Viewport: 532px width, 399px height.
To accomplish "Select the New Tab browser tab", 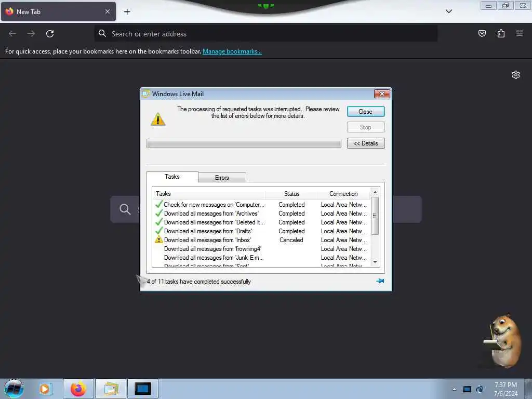I will click(x=58, y=11).
